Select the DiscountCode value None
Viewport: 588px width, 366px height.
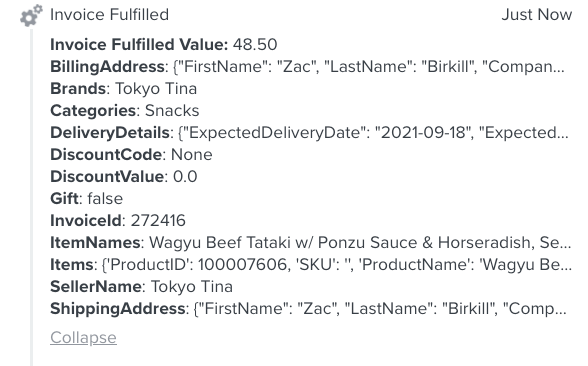tap(192, 155)
